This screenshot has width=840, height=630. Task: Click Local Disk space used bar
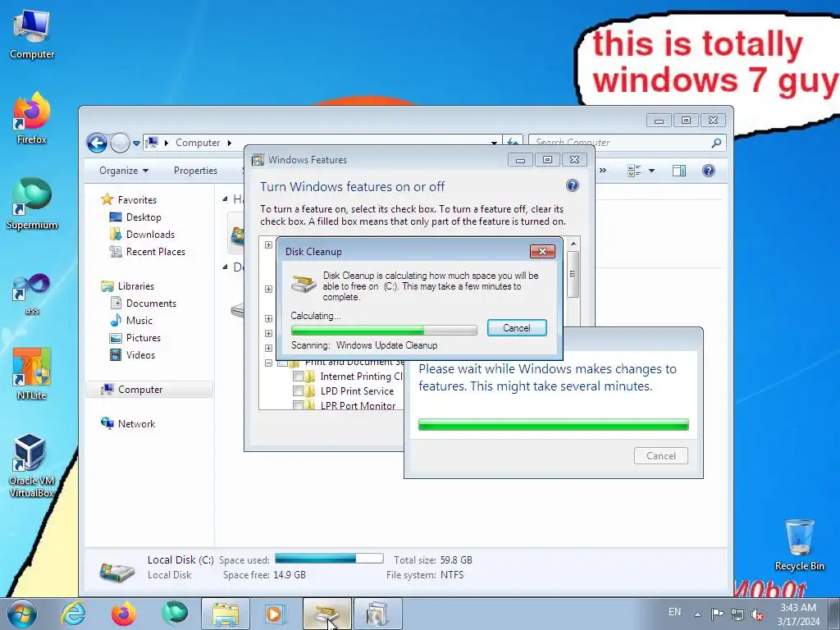pos(329,559)
